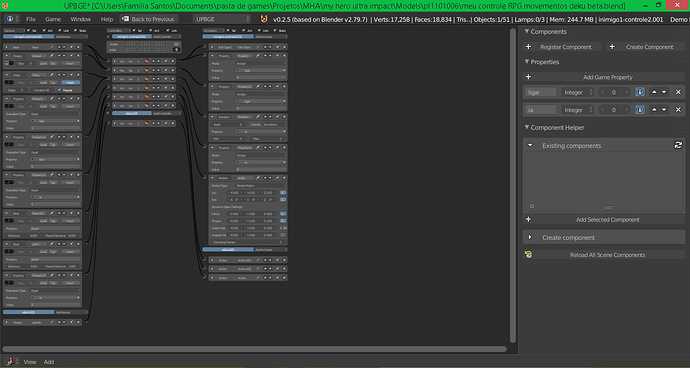This screenshot has width=690, height=368.
Task: Open the Info editor type selector icon
Action: point(12,19)
